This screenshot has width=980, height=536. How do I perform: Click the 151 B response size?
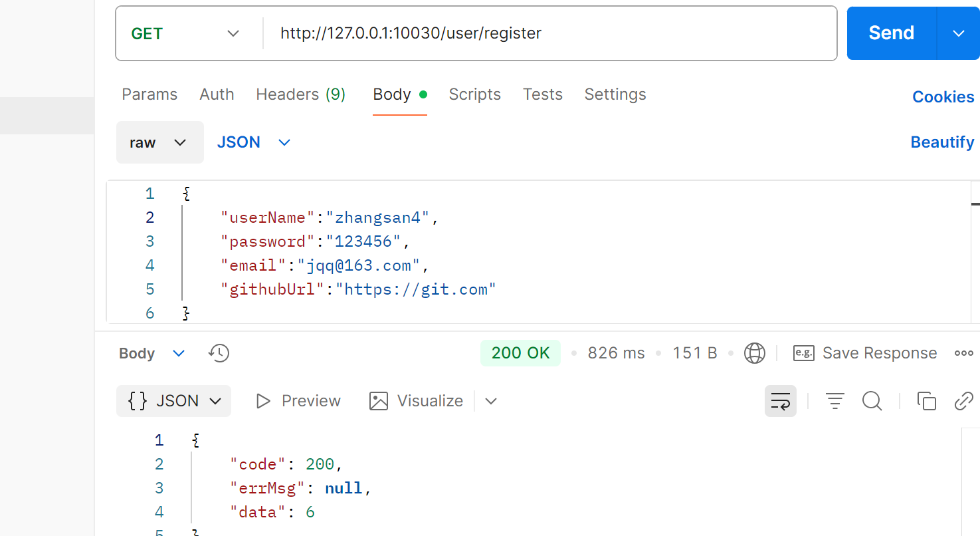[694, 353]
